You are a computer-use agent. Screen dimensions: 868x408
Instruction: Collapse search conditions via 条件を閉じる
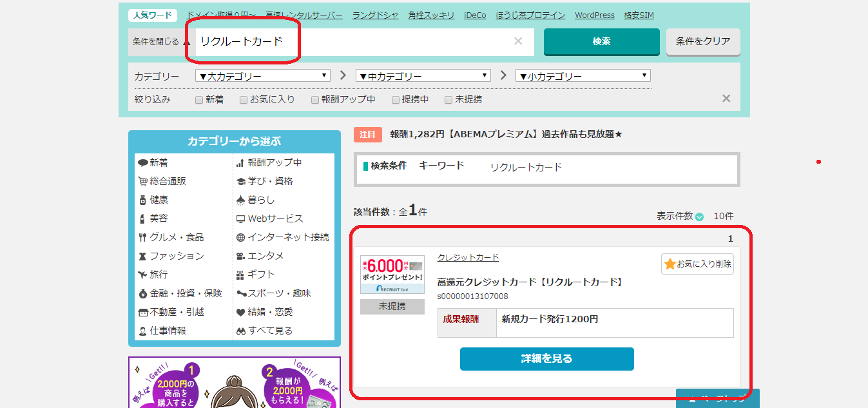point(162,41)
